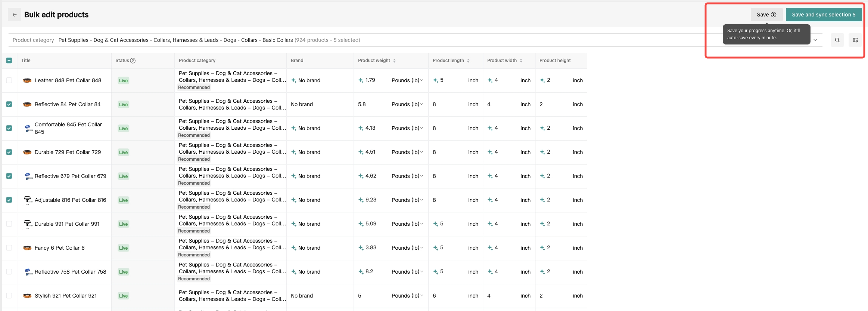Sort by Product width column
Image resolution: width=868 pixels, height=311 pixels.
(x=521, y=61)
